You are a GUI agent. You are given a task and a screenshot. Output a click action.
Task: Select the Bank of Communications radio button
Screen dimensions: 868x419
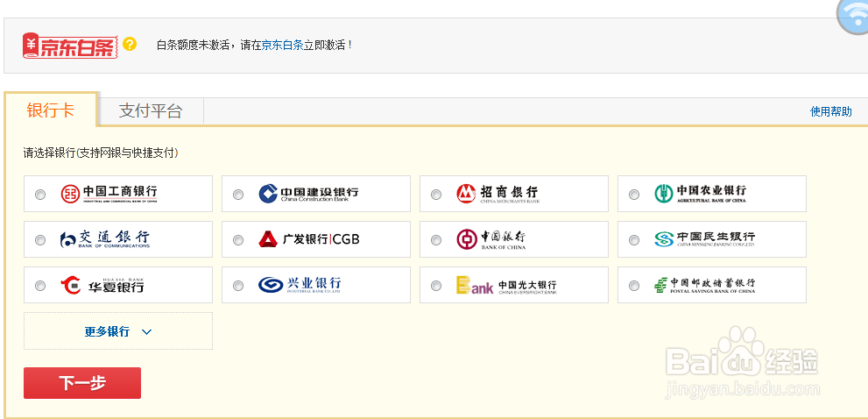pyautogui.click(x=40, y=240)
